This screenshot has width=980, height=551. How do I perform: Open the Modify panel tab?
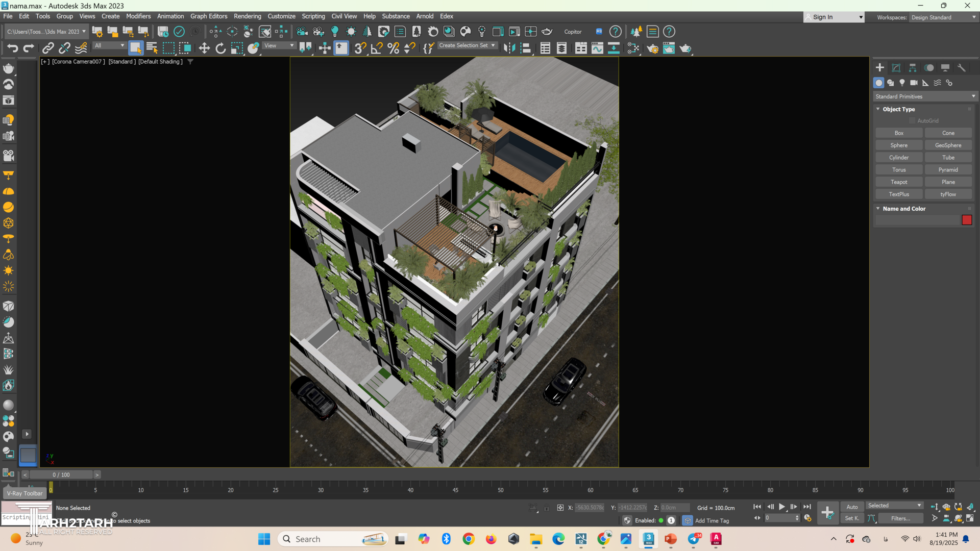click(x=896, y=68)
